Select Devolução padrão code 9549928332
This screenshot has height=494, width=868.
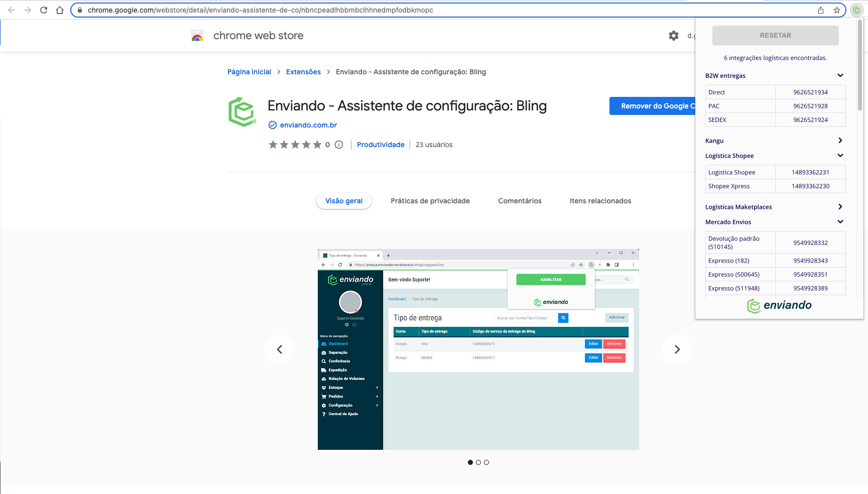(x=810, y=243)
